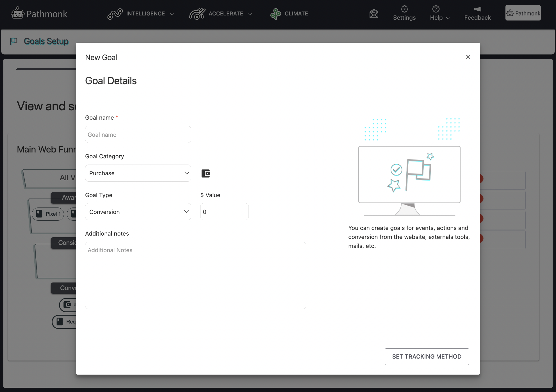Open Settings gear icon

coord(404,9)
